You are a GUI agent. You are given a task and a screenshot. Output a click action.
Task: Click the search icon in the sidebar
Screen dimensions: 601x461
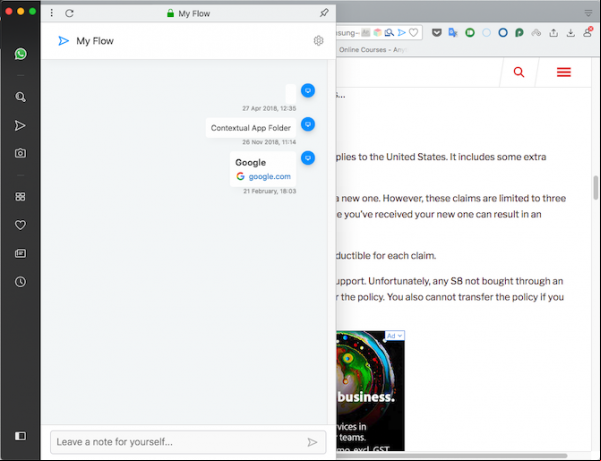tap(21, 97)
